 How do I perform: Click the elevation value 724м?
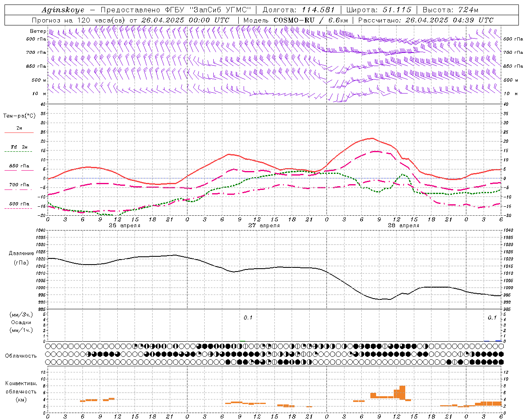coord(468,10)
